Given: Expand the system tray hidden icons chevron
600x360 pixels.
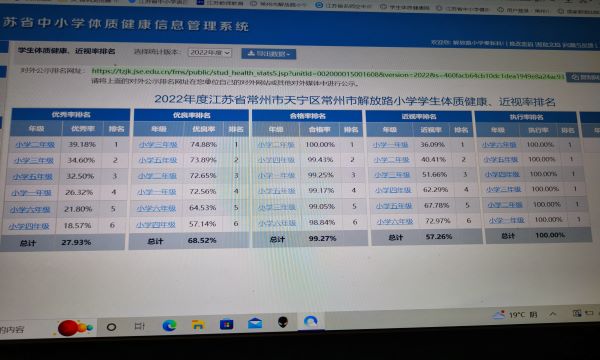Looking at the screenshot, I should (553, 314).
